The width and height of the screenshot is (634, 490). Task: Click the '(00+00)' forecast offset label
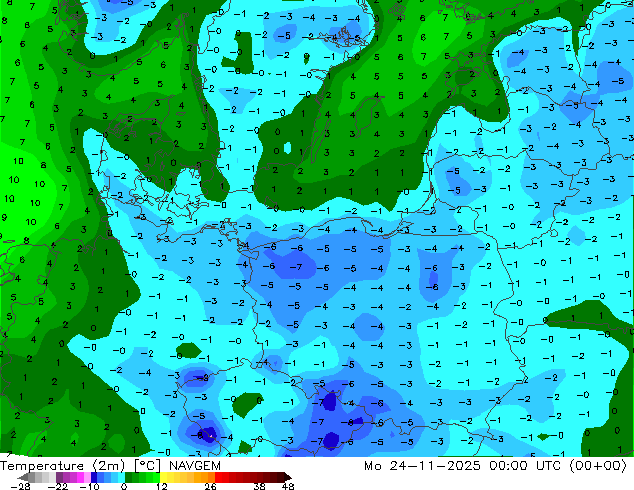tap(598, 466)
